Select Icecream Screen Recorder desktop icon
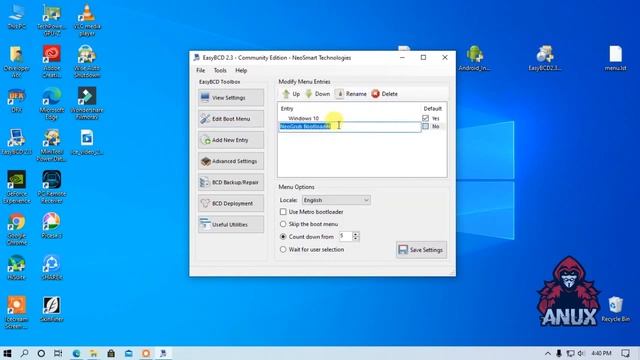Viewport: 640px width, 360px height. (x=17, y=313)
